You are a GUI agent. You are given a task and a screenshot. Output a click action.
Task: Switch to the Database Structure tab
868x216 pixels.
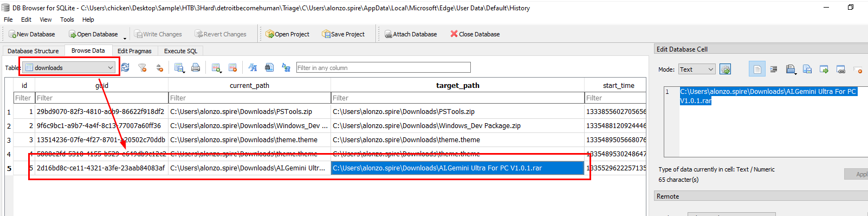click(x=33, y=51)
